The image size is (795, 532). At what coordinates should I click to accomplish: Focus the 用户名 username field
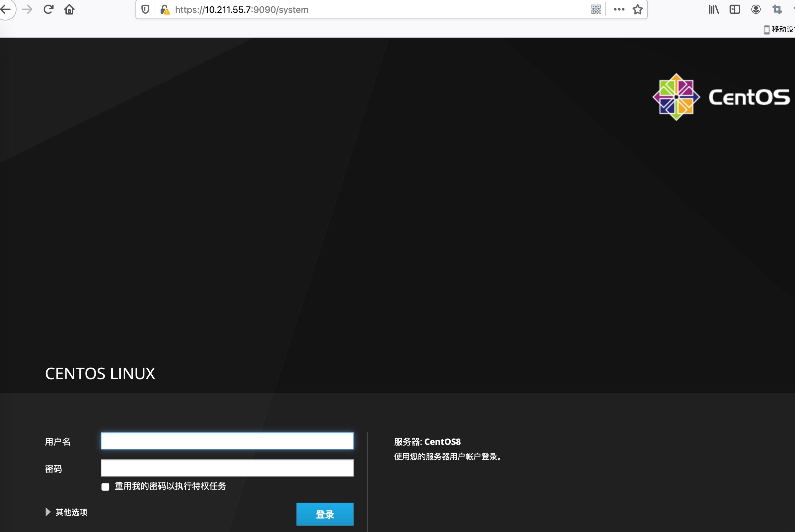(227, 441)
